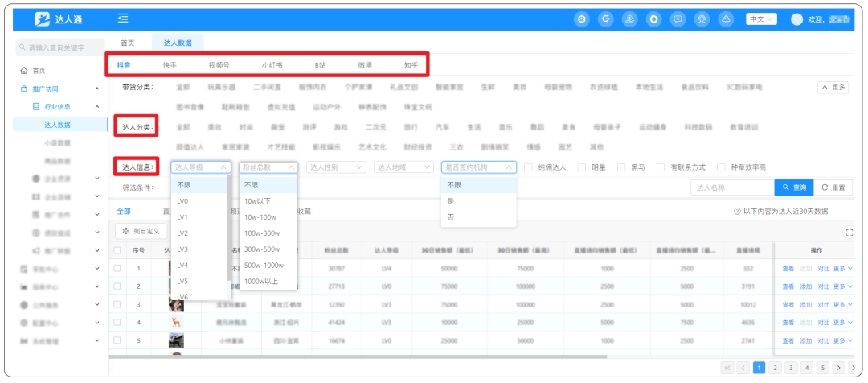
Task: Click the 行业信息 list icon
Action: (x=36, y=106)
